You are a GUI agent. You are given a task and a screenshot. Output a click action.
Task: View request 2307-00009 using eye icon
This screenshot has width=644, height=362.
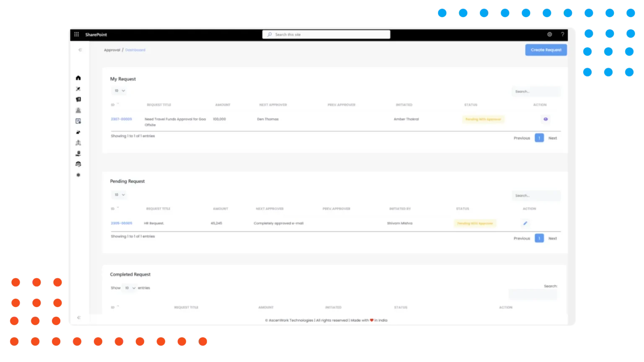click(545, 119)
